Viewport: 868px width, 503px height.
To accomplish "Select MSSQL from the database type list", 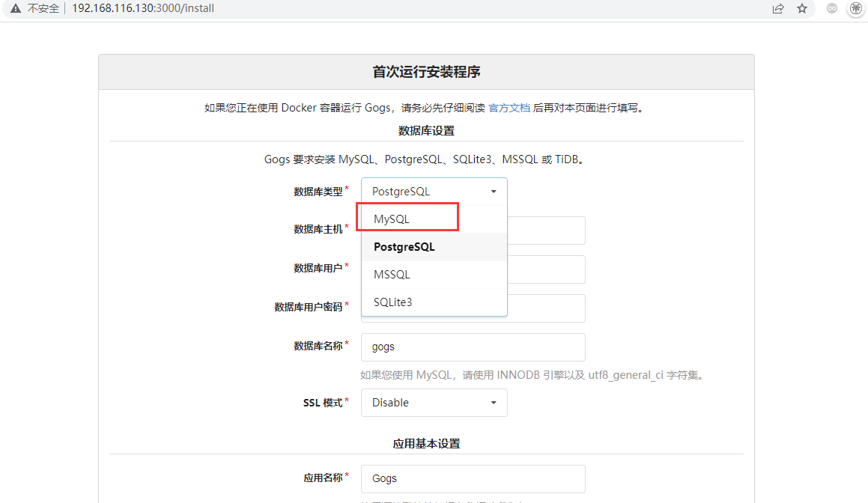I will coord(434,275).
